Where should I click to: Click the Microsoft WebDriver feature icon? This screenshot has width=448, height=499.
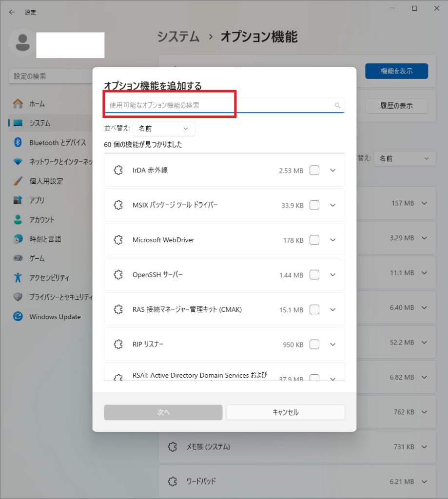point(118,240)
